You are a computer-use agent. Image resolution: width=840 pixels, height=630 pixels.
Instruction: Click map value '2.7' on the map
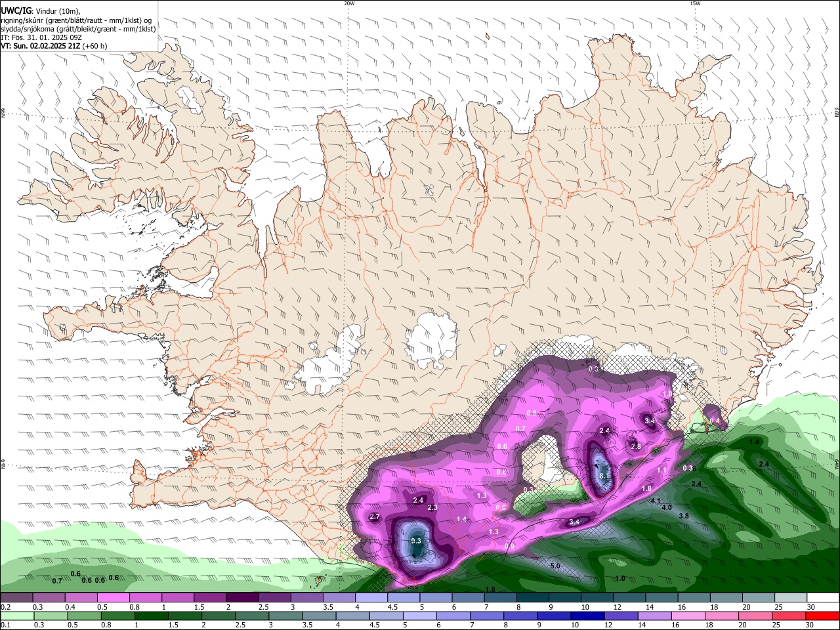(375, 517)
